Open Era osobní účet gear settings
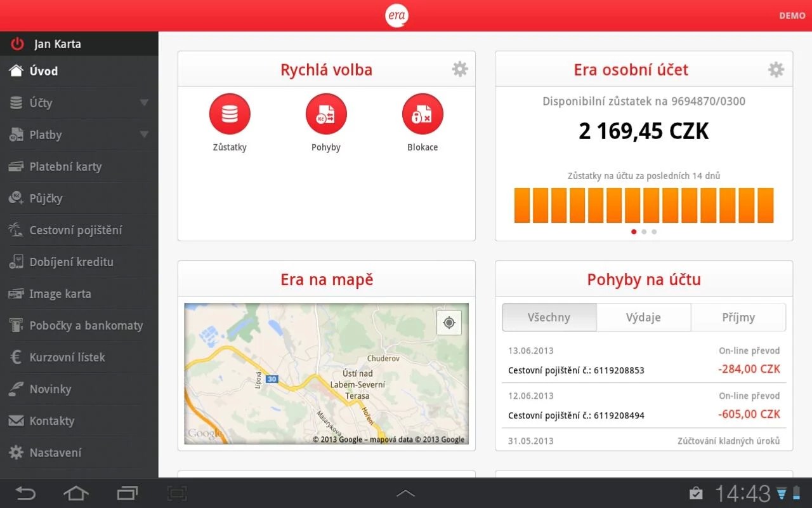Viewport: 812px width, 508px height. (x=776, y=69)
